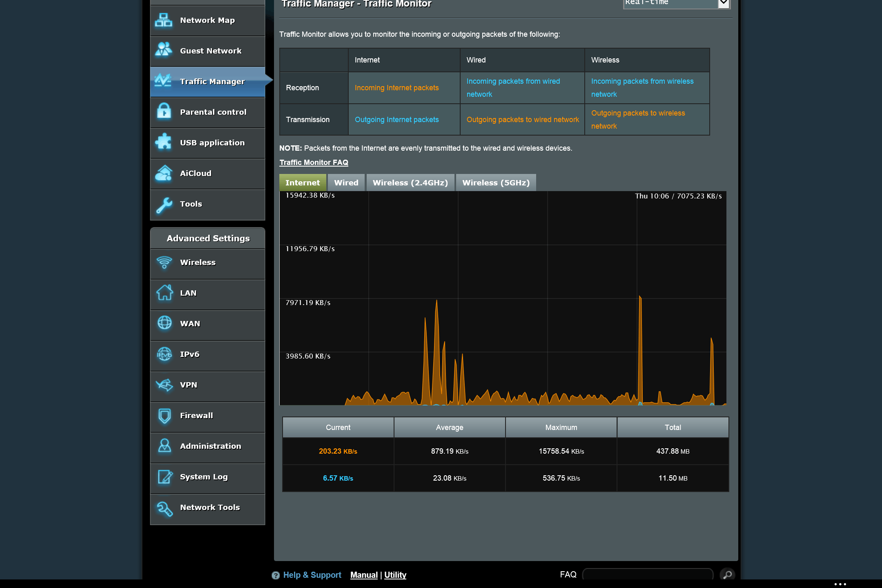
Task: Open the Traffic Monitor FAQ link
Action: [x=314, y=163]
